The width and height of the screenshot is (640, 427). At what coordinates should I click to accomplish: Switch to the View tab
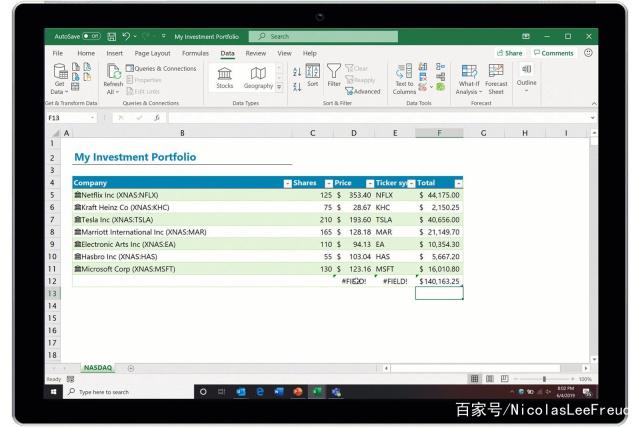pyautogui.click(x=284, y=53)
